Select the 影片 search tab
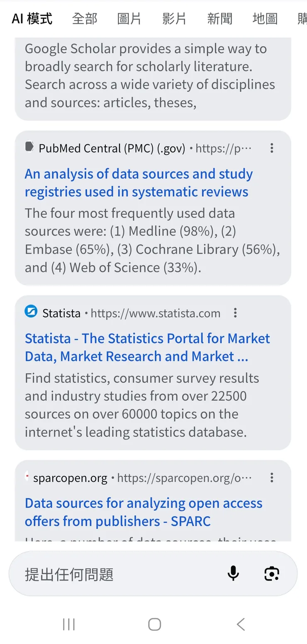Viewport: 307px width, 644px height. tap(174, 19)
